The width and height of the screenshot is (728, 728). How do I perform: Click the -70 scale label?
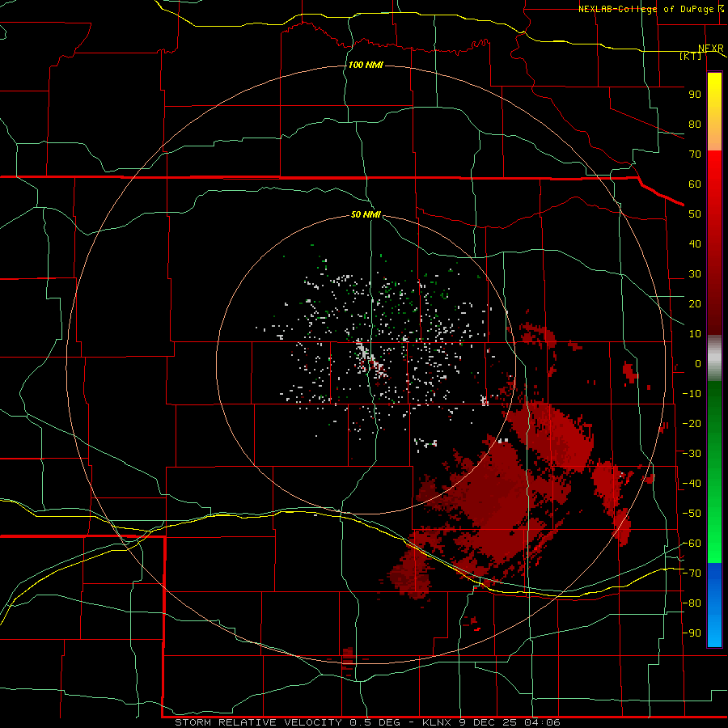tap(692, 574)
